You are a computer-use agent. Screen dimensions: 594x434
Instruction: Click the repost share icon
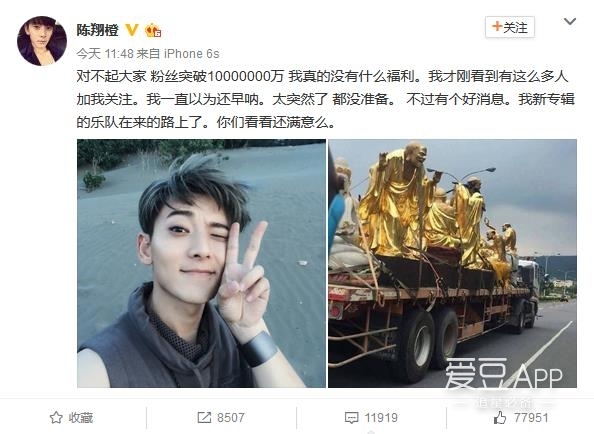click(x=204, y=418)
